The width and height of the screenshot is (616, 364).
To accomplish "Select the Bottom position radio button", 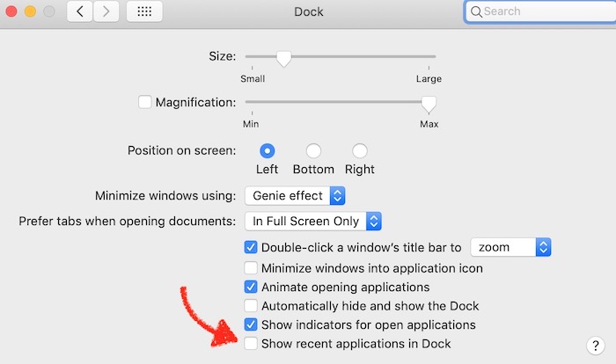I will click(313, 150).
